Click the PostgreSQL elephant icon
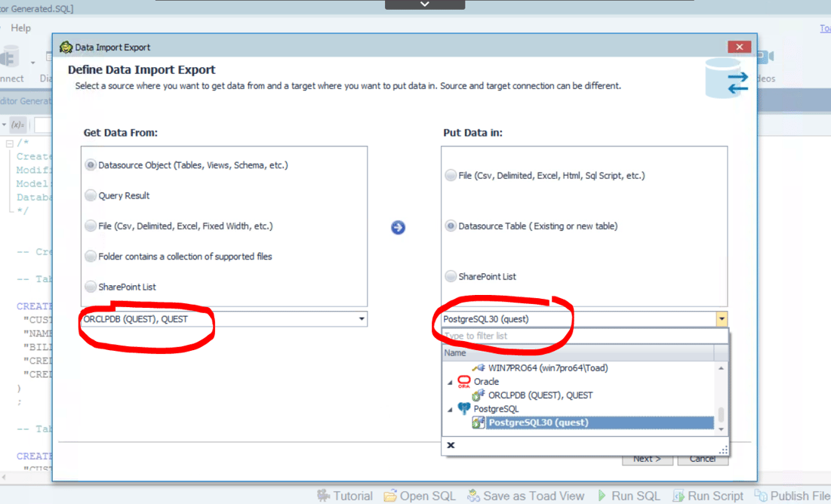The width and height of the screenshot is (831, 504). point(463,409)
